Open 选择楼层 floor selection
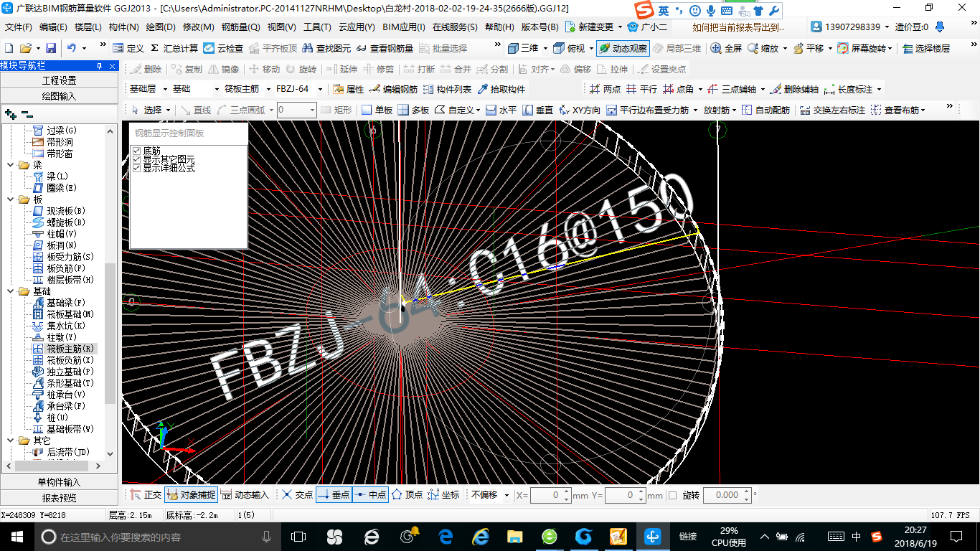Screen dimensions: 980x551 [926, 48]
